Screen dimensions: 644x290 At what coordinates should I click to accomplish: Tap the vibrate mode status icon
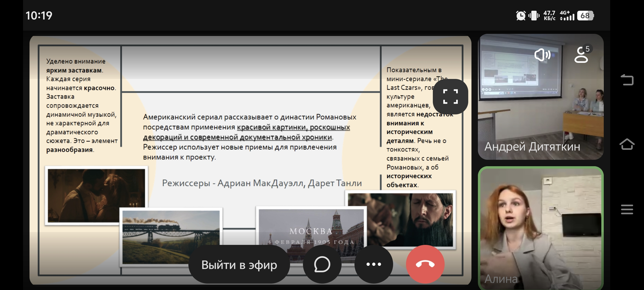[534, 16]
